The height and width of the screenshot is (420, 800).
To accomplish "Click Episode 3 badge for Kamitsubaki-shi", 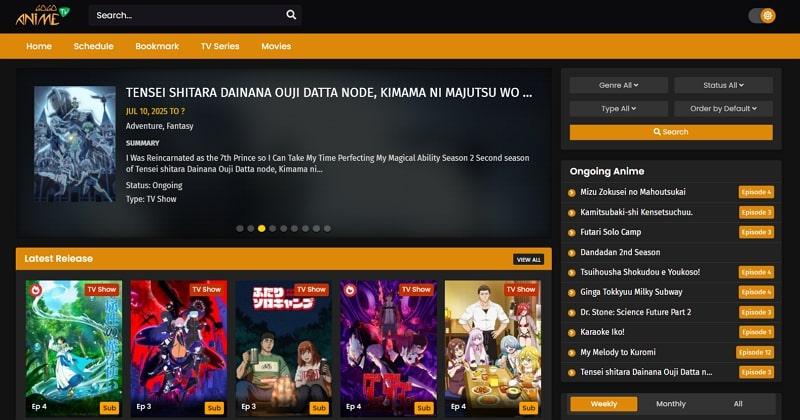I will 756,212.
